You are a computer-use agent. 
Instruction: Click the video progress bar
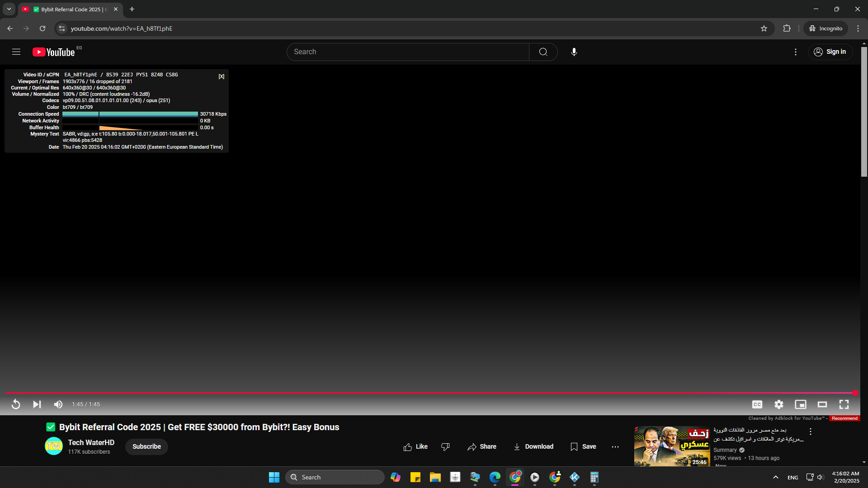coord(429,393)
